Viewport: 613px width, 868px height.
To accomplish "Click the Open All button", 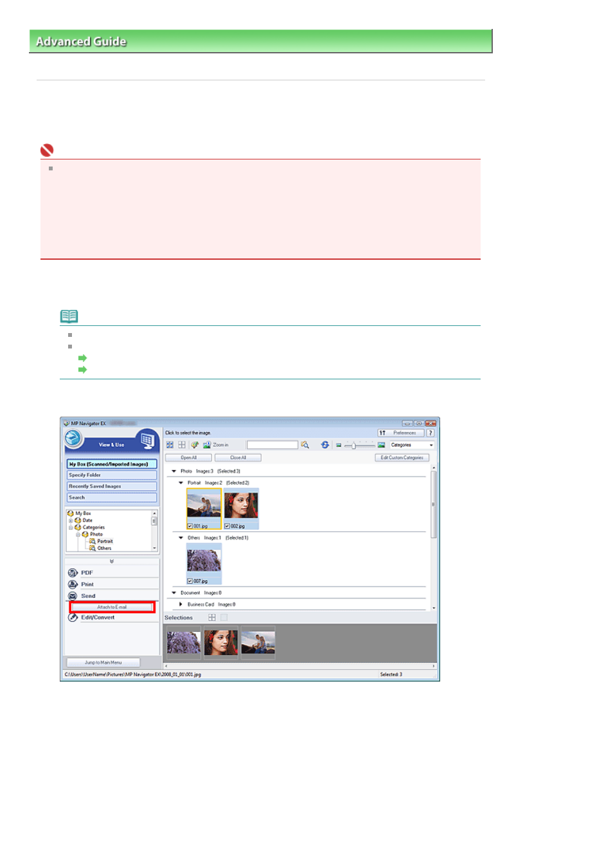I will click(188, 458).
